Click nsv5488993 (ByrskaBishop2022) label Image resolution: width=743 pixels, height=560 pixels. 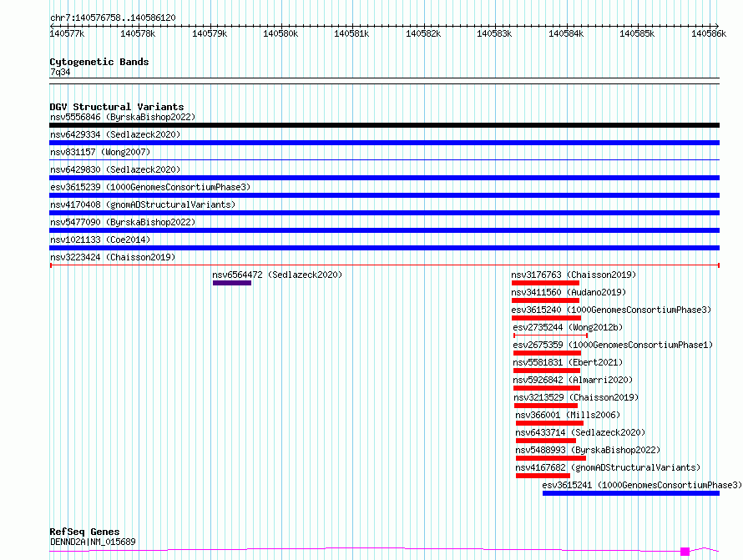point(588,450)
